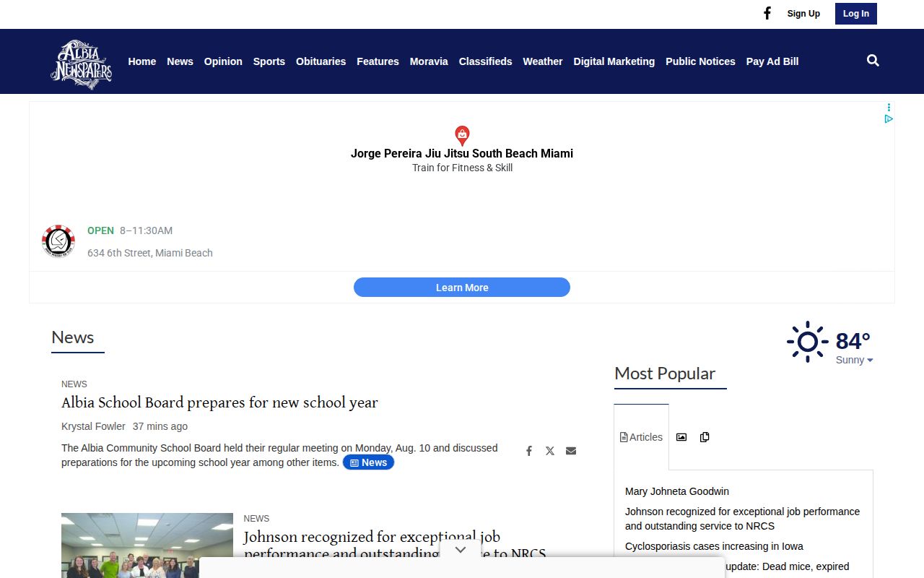Click the red map pin in the ad
Image resolution: width=924 pixels, height=578 pixels.
point(462,135)
